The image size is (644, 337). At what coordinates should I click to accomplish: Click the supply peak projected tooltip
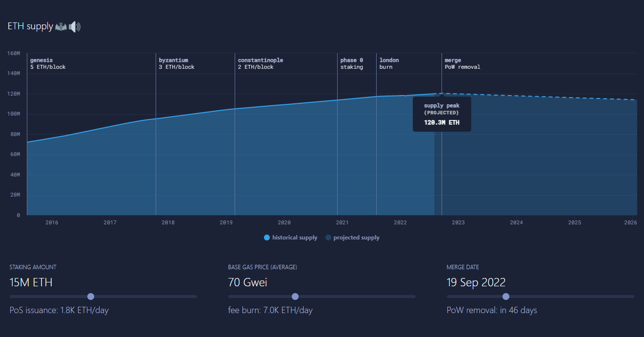pyautogui.click(x=442, y=114)
